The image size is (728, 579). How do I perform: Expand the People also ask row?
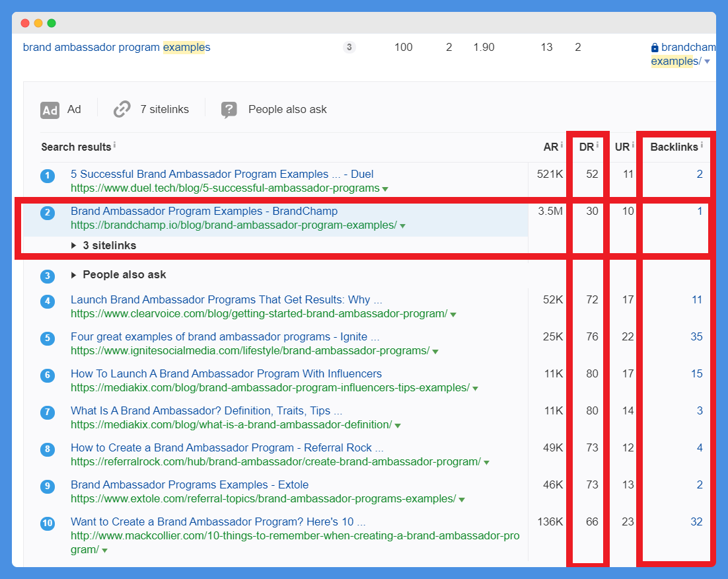(118, 275)
